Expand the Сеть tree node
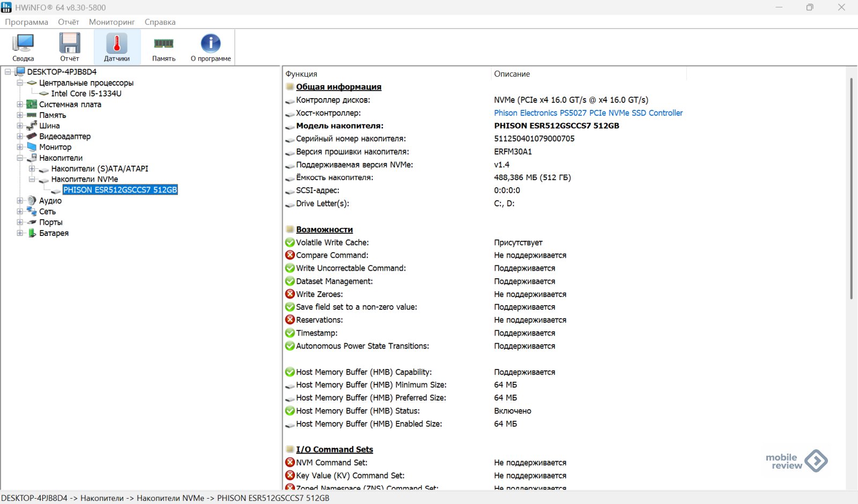Image resolution: width=858 pixels, height=504 pixels. pyautogui.click(x=20, y=212)
